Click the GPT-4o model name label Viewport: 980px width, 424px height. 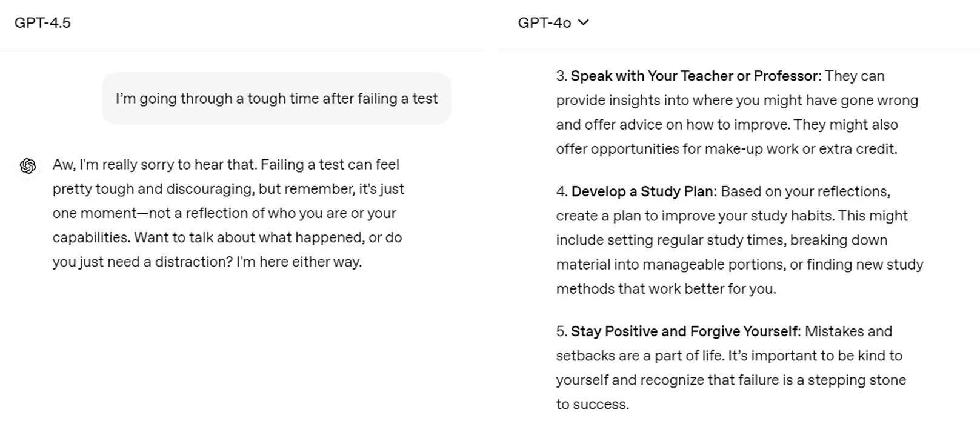pos(544,23)
